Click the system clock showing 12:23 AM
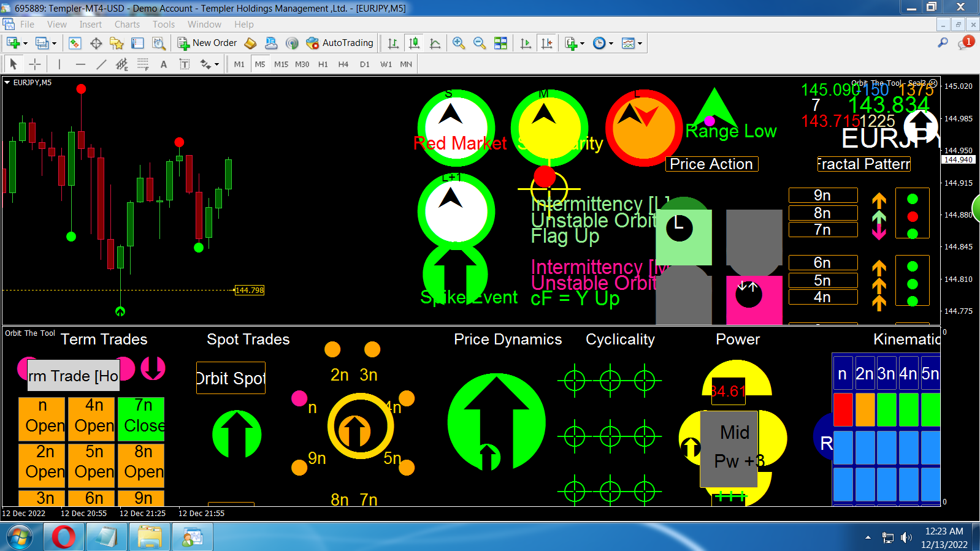This screenshot has width=980, height=551. (944, 531)
